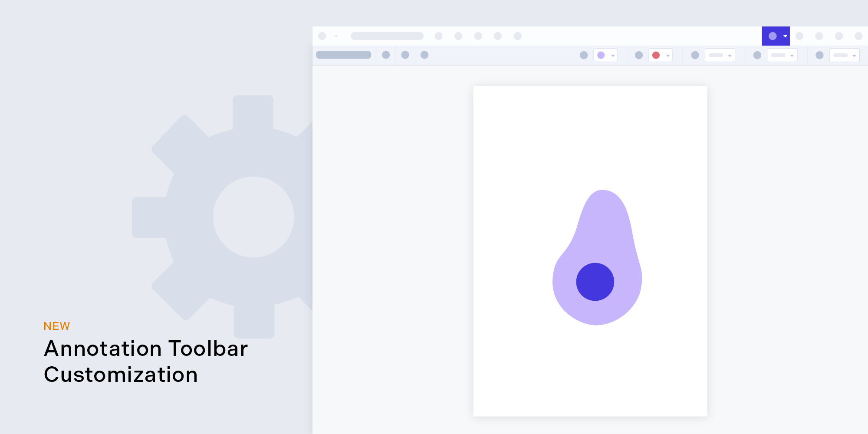868x434 pixels.
Task: Toggle the second annotation tool on
Action: [405, 55]
